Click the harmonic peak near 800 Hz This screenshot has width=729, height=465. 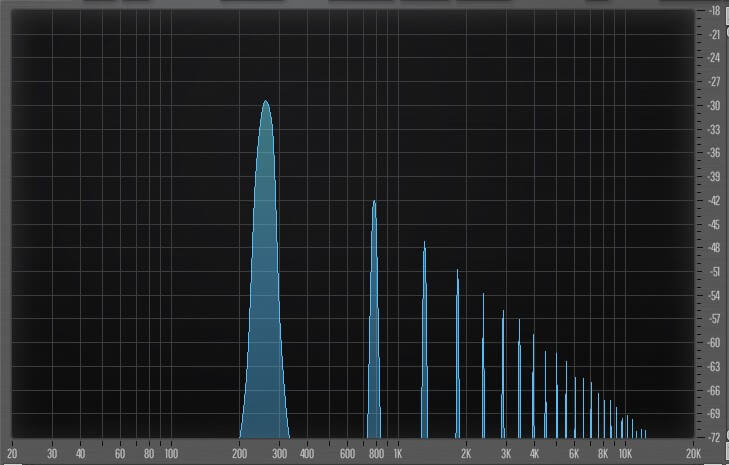[374, 212]
